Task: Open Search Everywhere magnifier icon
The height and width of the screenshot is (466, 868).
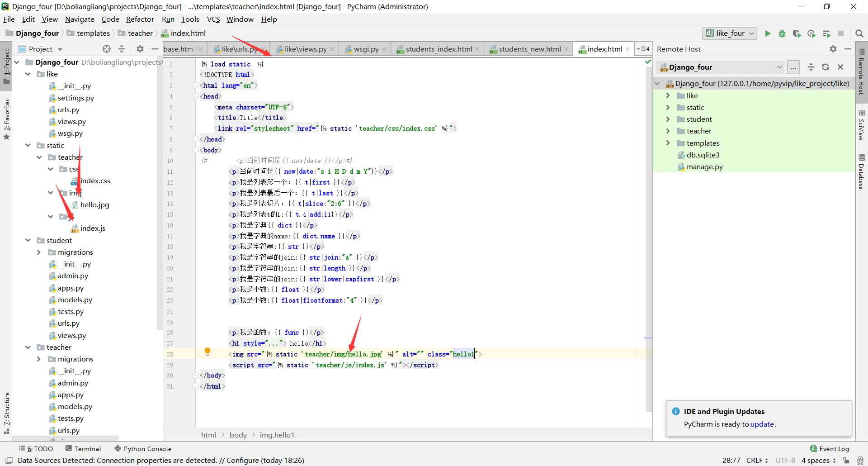Action: point(859,33)
